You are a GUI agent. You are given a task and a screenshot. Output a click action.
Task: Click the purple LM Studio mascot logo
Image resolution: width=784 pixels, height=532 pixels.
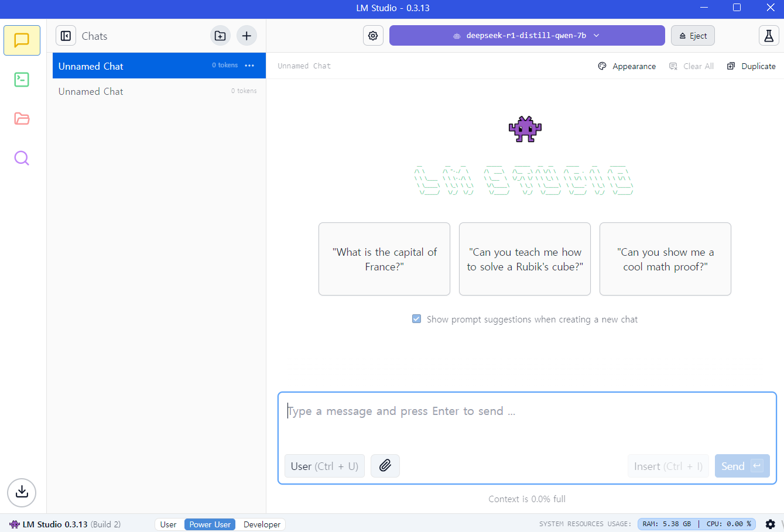point(525,129)
